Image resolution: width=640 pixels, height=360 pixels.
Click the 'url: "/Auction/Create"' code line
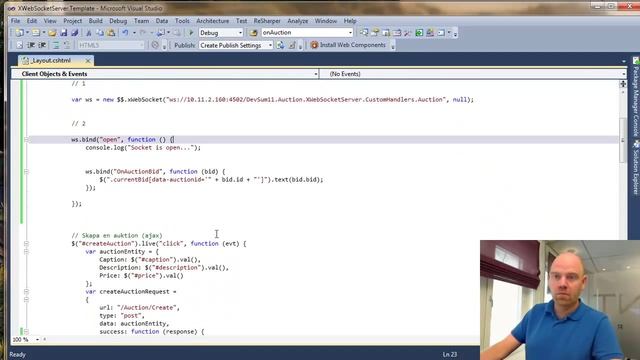coord(139,308)
